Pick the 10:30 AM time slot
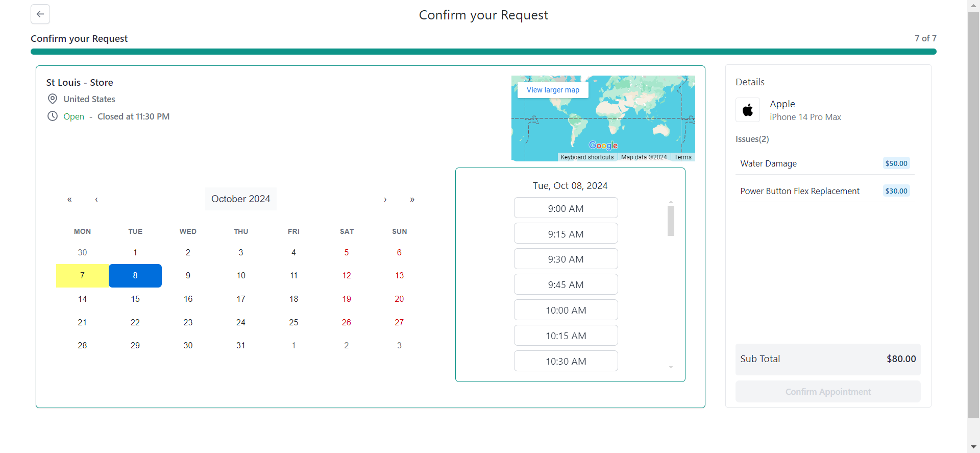 tap(566, 361)
